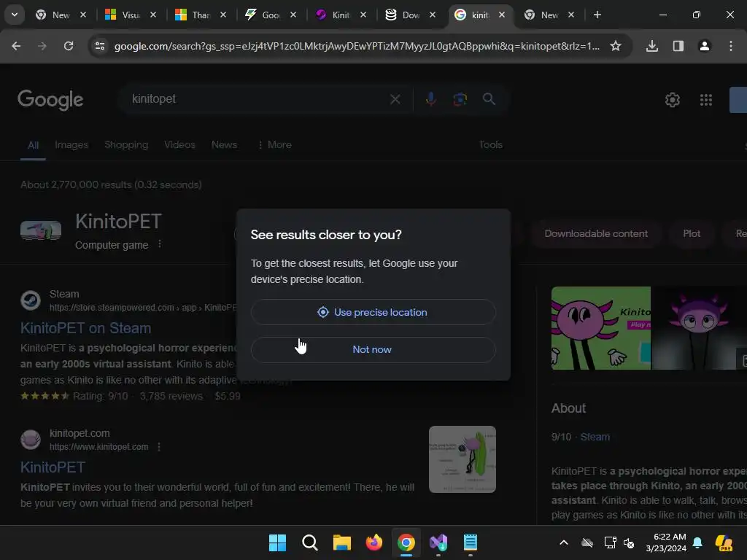Viewport: 747px width, 560px height.
Task: Open Windows Start menu
Action: 277,542
